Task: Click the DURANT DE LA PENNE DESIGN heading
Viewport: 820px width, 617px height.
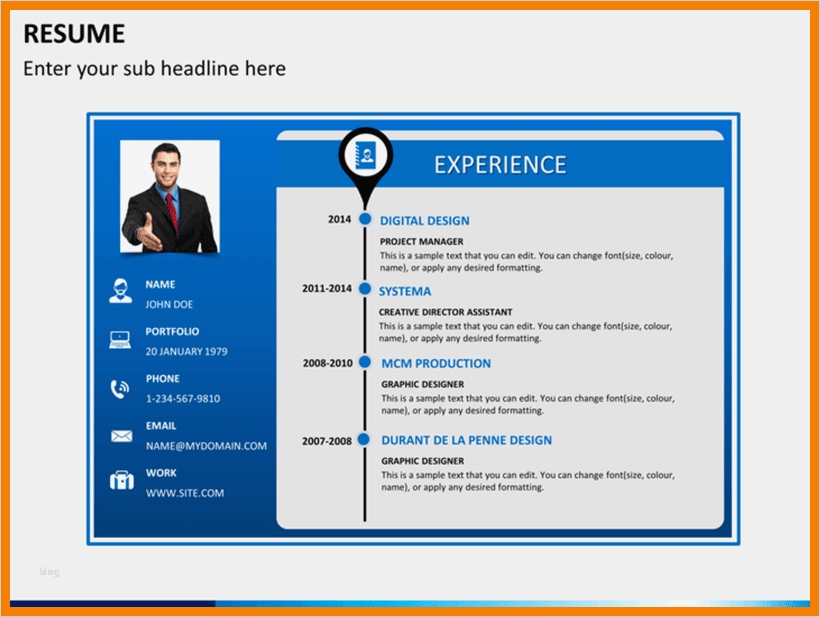Action: point(465,440)
